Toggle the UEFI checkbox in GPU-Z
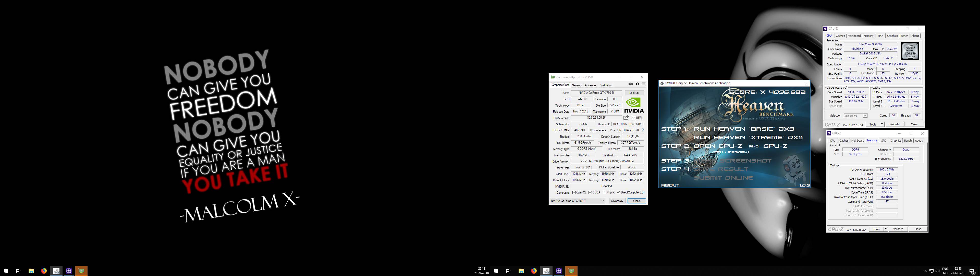The width and height of the screenshot is (980, 276). (x=633, y=118)
